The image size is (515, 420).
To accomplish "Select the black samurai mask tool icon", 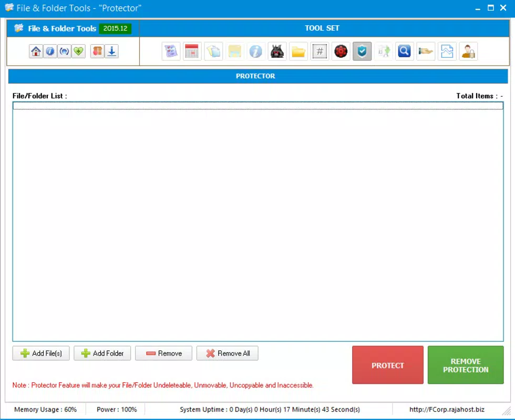I will coord(277,51).
